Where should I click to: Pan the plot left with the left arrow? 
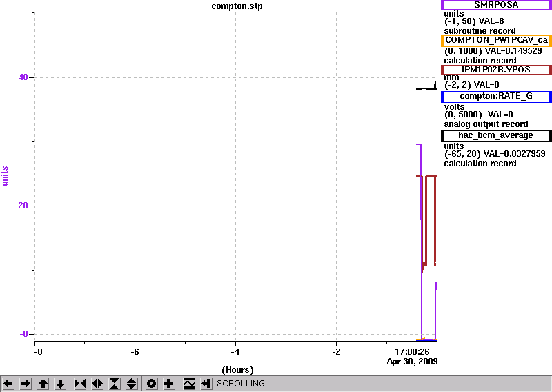pyautogui.click(x=8, y=383)
